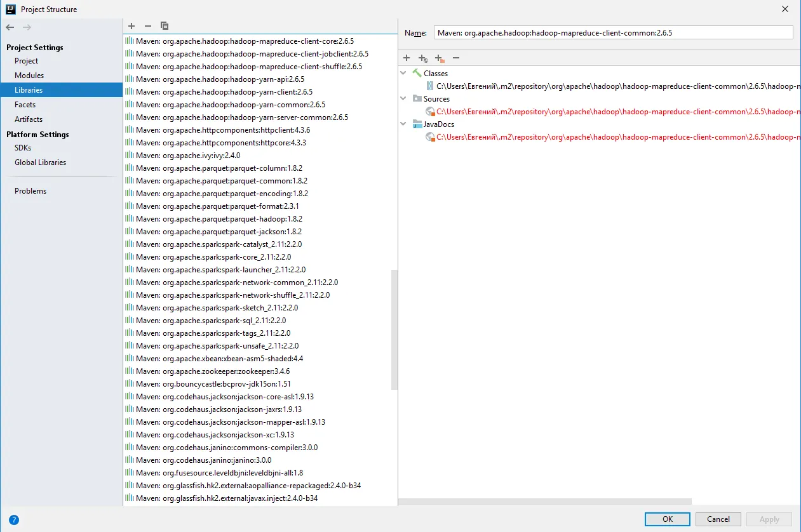
Task: Collapse the Classes node
Action: 403,73
